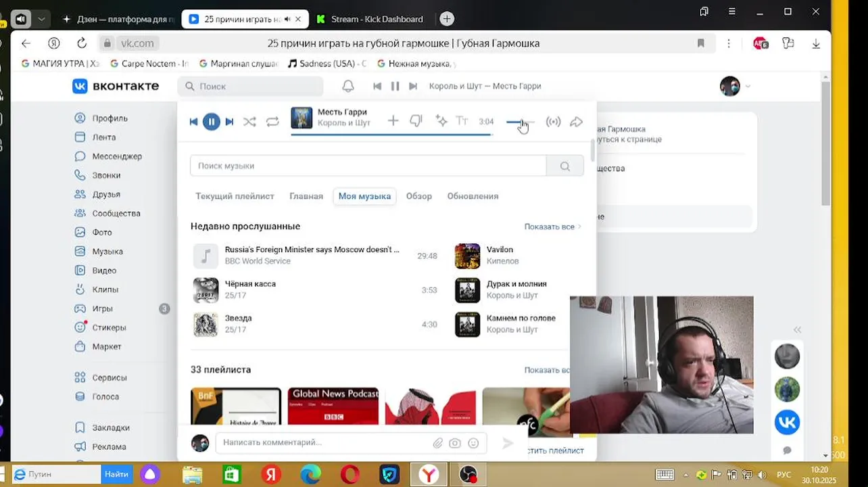
Task: Attach a photo with camera icon
Action: point(455,443)
